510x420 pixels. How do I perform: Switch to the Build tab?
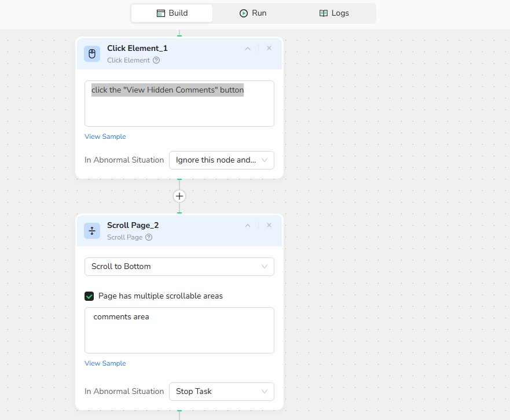tap(172, 13)
